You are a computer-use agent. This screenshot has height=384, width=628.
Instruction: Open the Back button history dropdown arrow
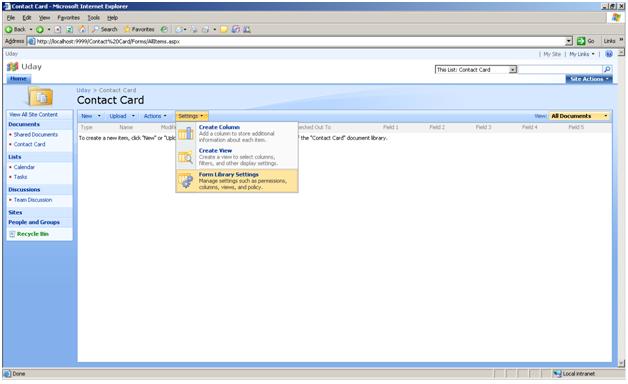tap(31, 29)
